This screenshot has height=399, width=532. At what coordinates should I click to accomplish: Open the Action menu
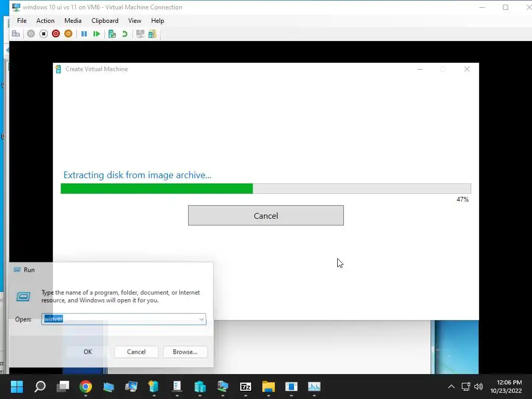(x=45, y=21)
